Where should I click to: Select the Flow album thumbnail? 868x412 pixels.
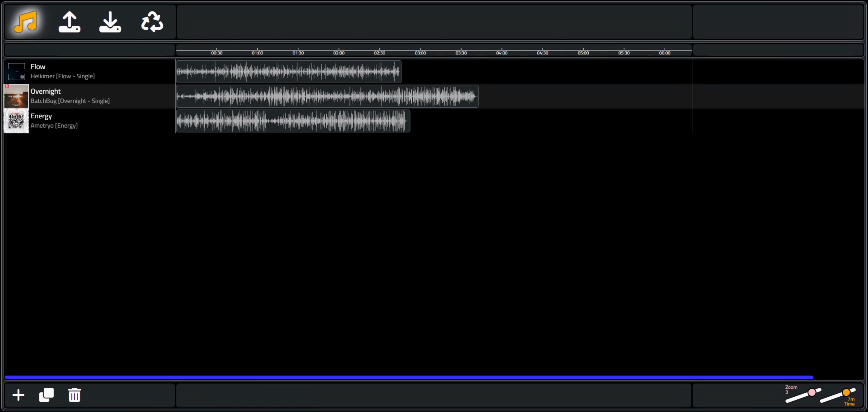tap(16, 71)
